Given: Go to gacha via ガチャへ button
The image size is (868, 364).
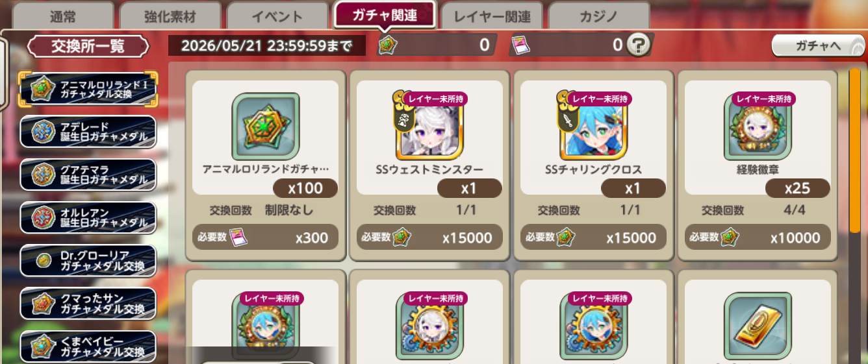Looking at the screenshot, I should click(818, 45).
